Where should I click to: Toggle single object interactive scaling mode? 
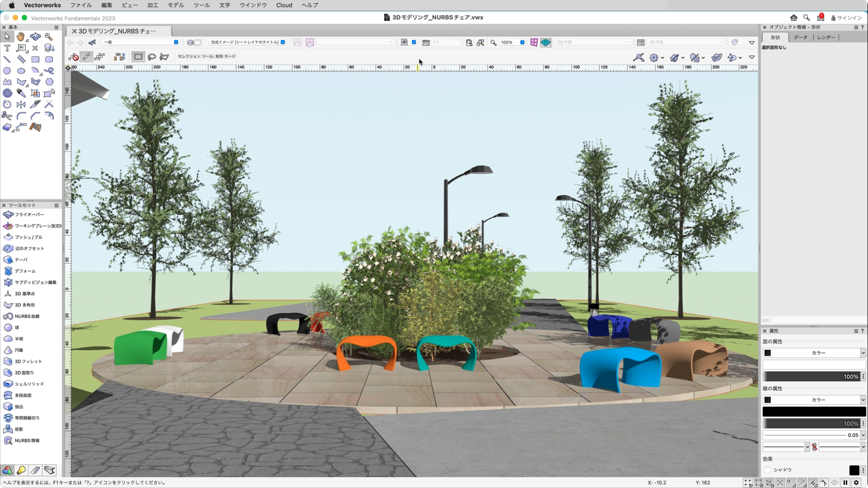[x=87, y=57]
